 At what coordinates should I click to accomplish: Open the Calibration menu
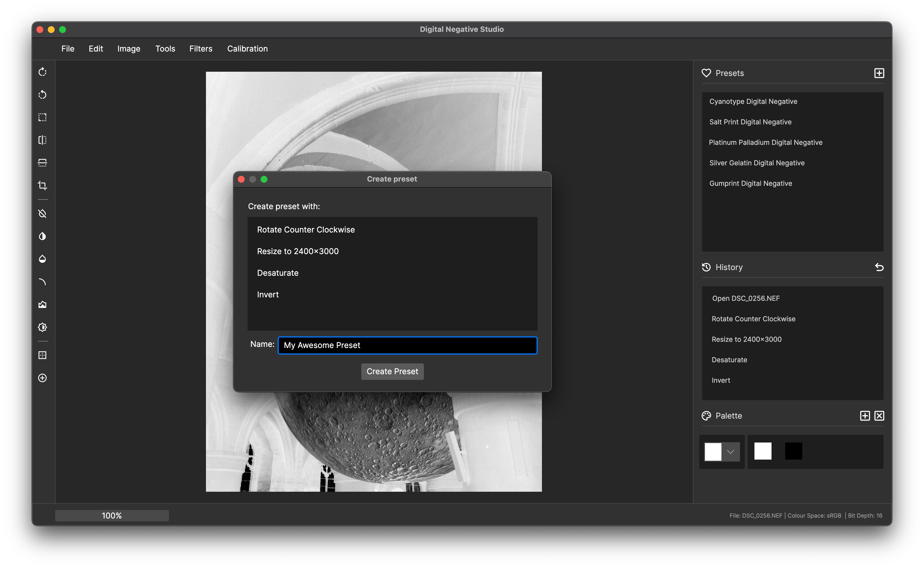point(247,48)
